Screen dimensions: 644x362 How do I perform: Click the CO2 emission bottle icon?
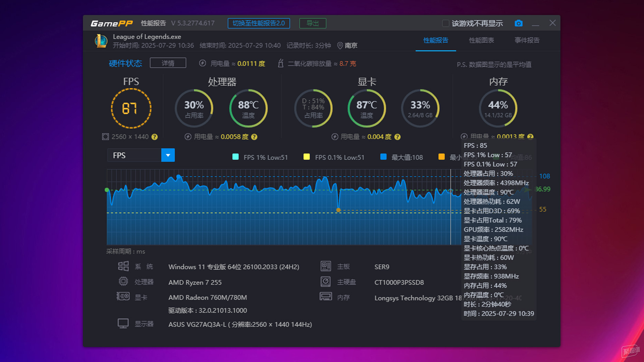(x=281, y=63)
